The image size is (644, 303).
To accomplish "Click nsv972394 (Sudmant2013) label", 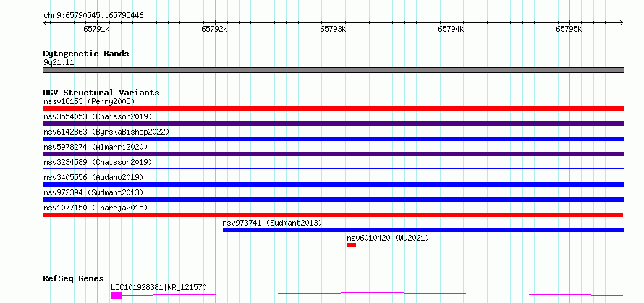I will click(93, 192).
